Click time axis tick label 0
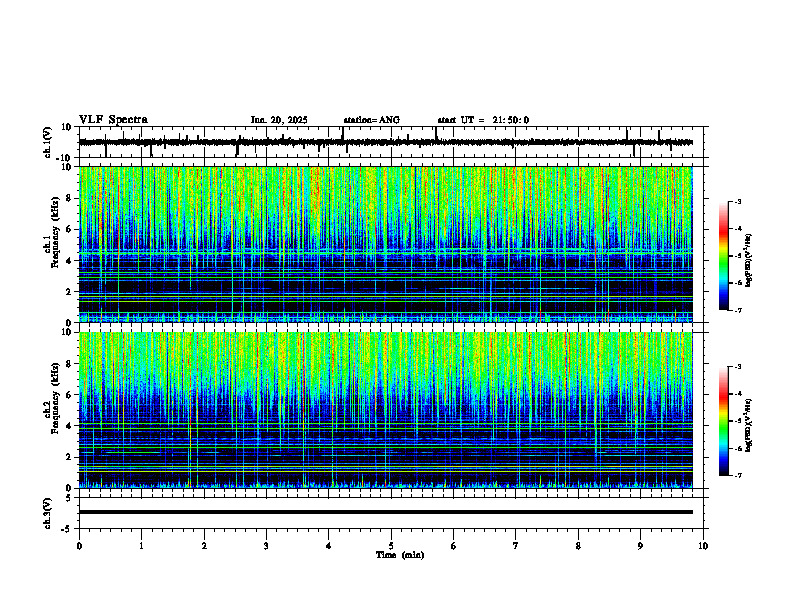 [x=79, y=546]
